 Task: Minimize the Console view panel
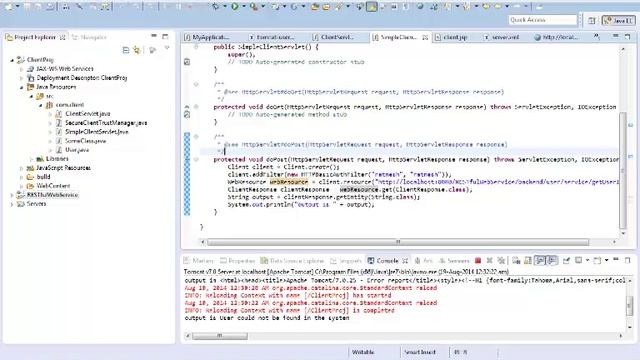616,260
